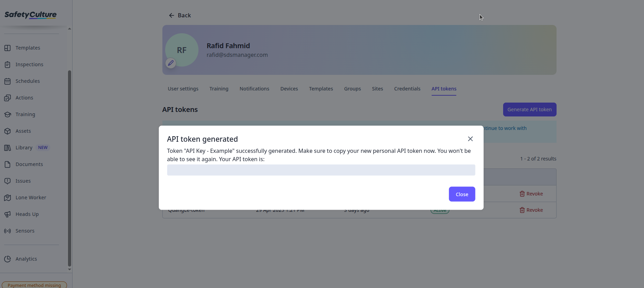Viewport: 644px width, 288px height.
Task: Open Heads Up megaphone icon
Action: pyautogui.click(x=8, y=214)
